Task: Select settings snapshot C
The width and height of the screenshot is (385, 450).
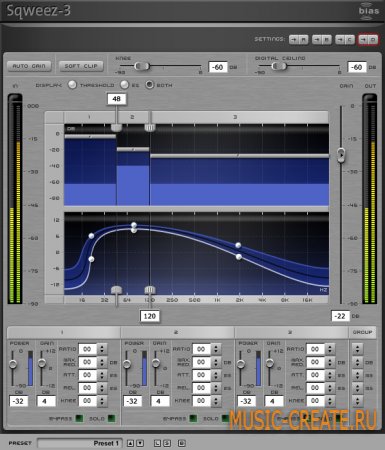Action: click(x=349, y=40)
